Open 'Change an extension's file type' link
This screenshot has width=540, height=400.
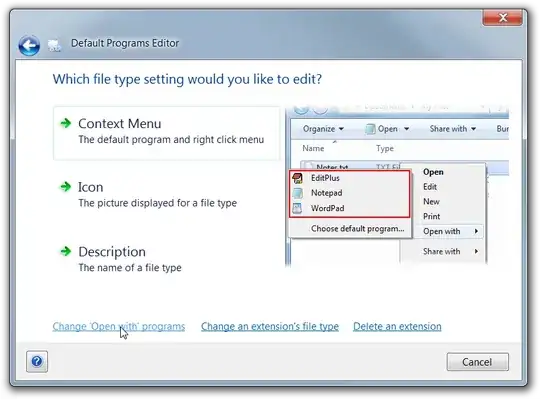click(x=270, y=326)
